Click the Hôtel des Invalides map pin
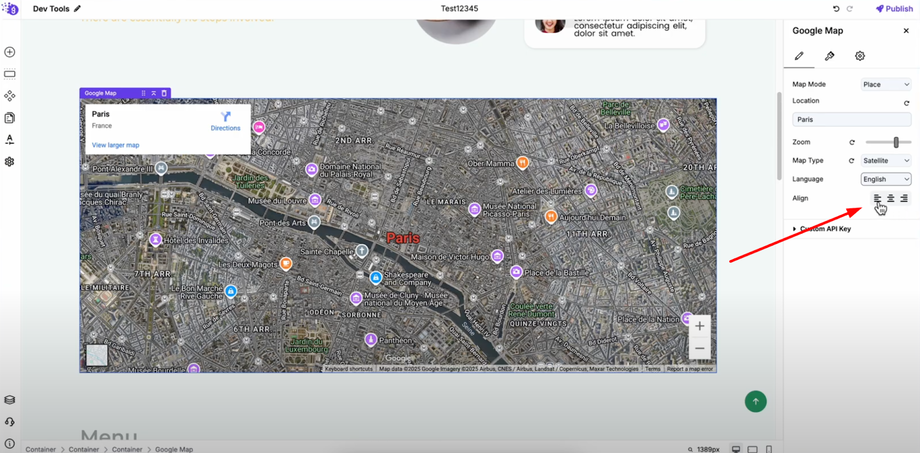Screen dimensions: 920x453 tap(155, 239)
